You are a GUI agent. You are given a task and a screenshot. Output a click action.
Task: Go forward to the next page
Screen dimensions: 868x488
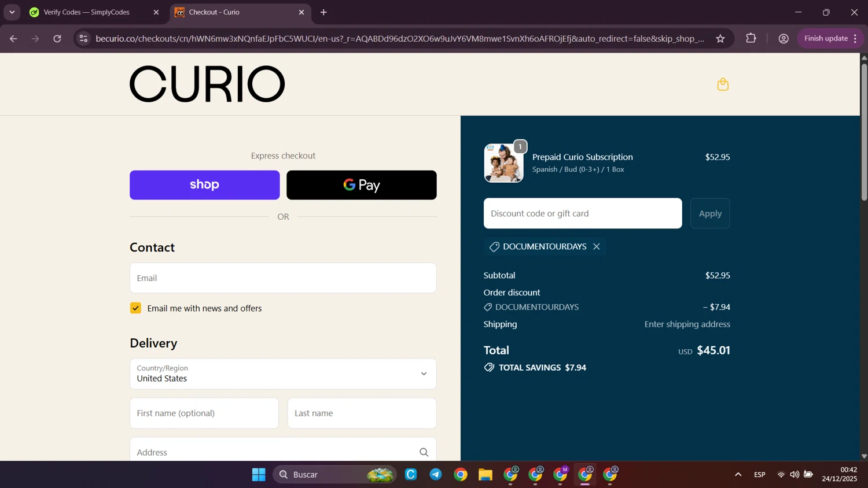click(35, 39)
